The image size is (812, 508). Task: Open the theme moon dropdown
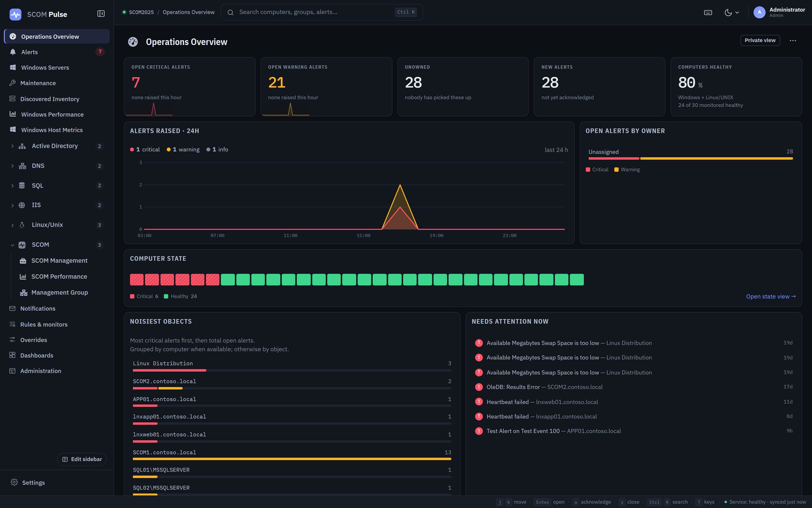click(x=732, y=13)
